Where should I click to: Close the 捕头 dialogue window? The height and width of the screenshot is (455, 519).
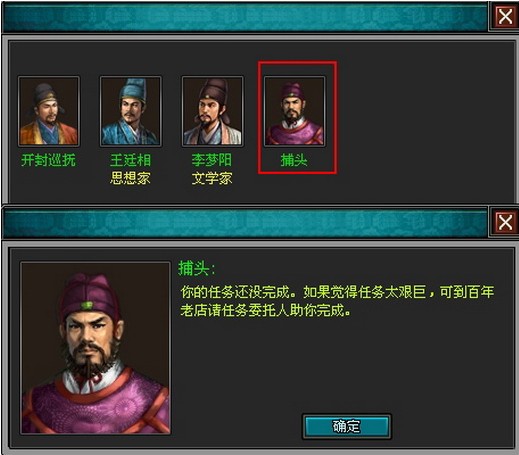[x=505, y=222]
